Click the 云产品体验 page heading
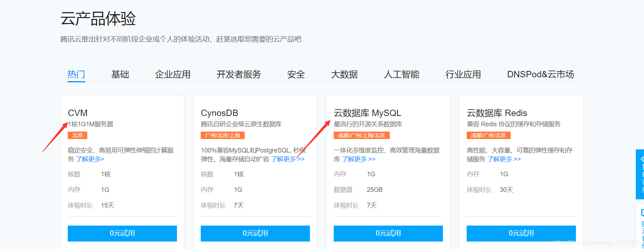Viewport: 644px width, 249px height. (x=98, y=18)
